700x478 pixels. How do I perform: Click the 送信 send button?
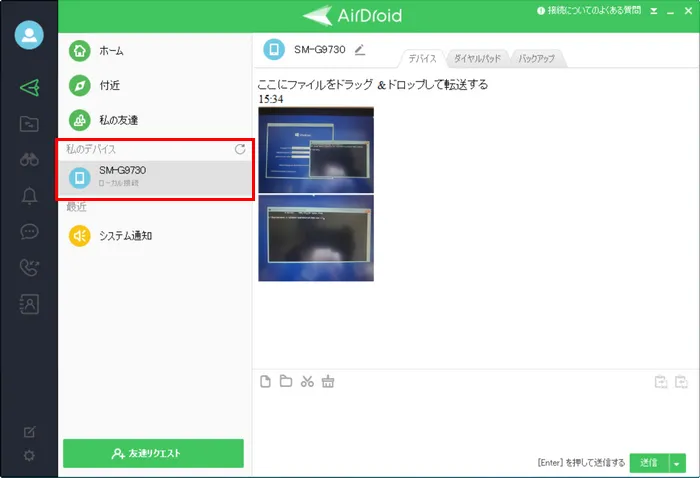(649, 463)
